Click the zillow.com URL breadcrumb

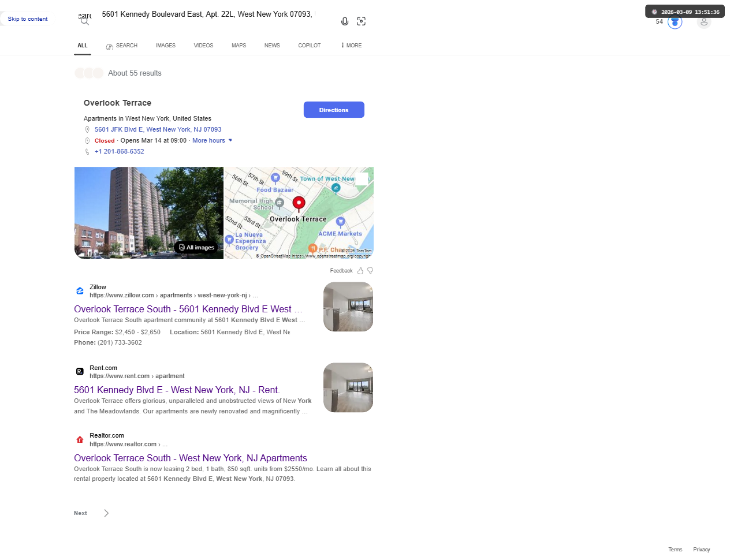174,296
